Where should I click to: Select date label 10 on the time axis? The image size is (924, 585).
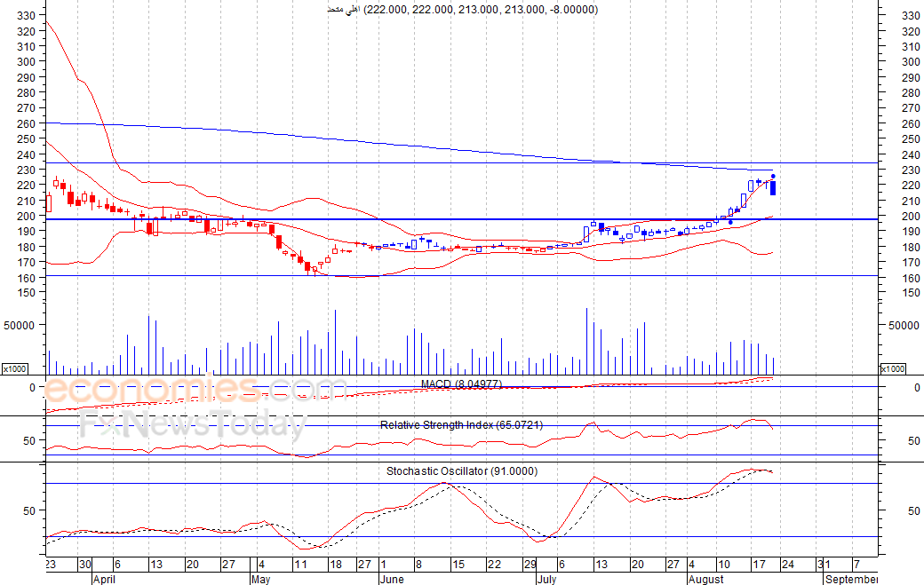pos(723,565)
